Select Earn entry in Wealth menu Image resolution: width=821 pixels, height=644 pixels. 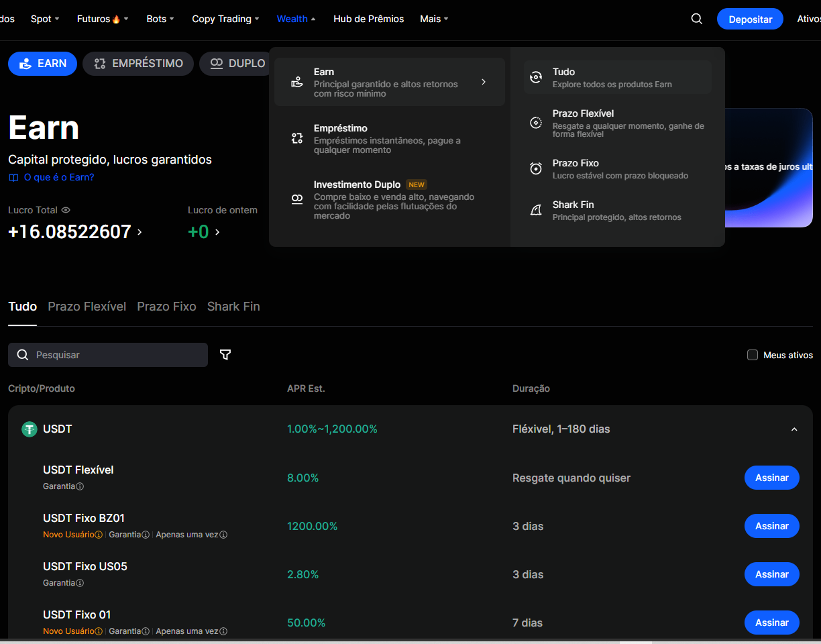[390, 82]
